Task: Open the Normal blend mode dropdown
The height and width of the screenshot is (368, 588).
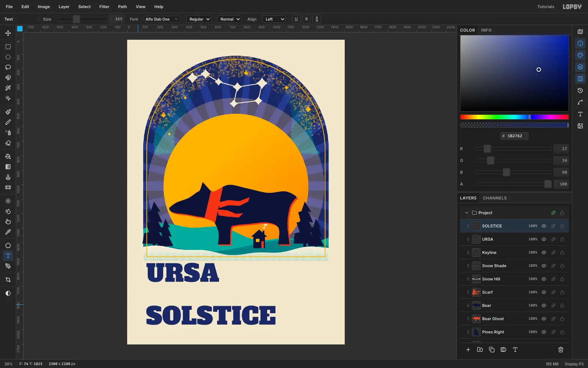Action: point(229,19)
